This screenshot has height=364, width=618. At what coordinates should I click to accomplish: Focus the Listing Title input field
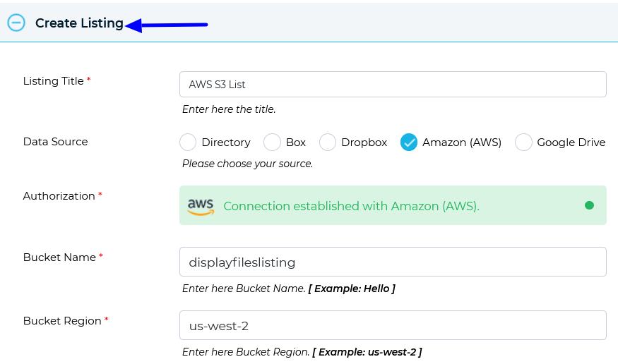[393, 84]
